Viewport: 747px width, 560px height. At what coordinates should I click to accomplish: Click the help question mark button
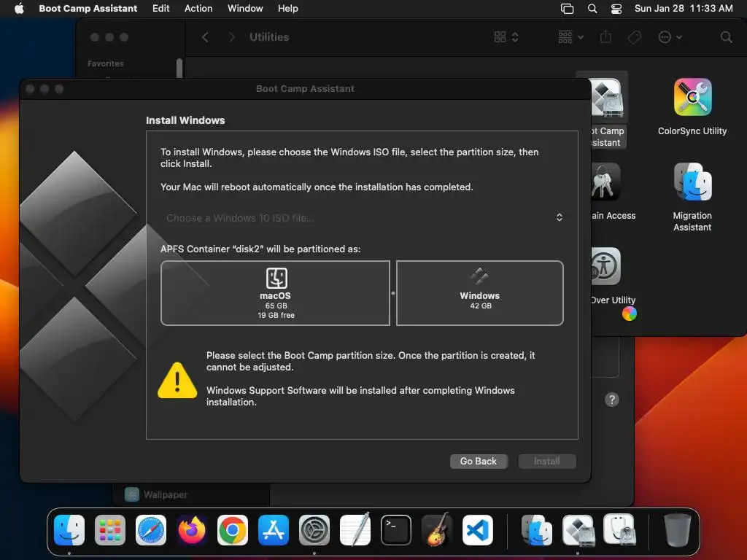(x=612, y=400)
